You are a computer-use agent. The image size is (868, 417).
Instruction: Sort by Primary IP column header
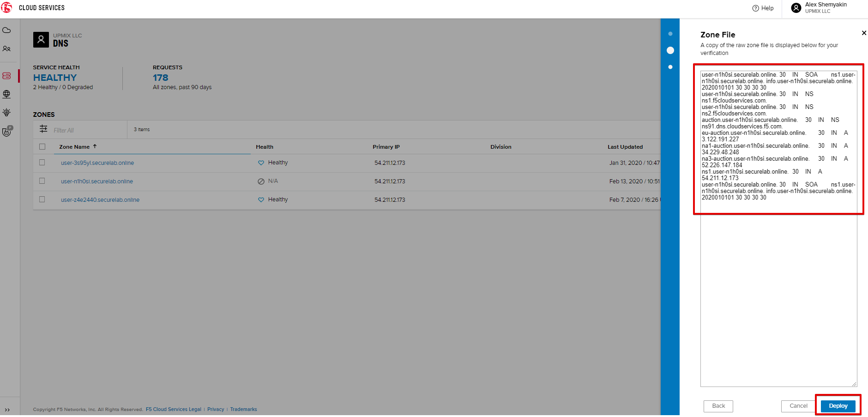pyautogui.click(x=386, y=147)
